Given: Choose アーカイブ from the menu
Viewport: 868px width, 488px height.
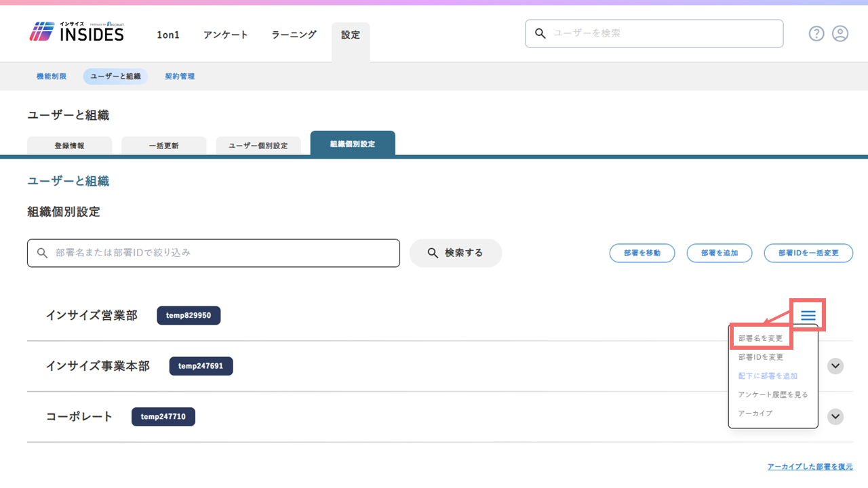Looking at the screenshot, I should click(x=755, y=413).
